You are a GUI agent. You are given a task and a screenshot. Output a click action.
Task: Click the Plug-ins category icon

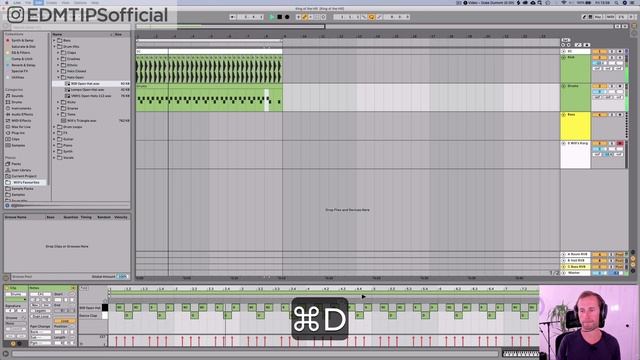8,133
